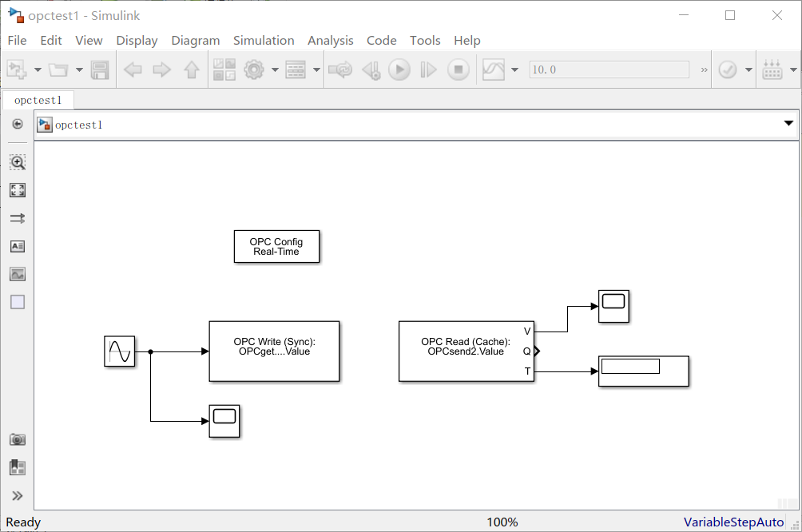Click the Model Advisor checkmark icon
802x532 pixels.
(x=728, y=69)
